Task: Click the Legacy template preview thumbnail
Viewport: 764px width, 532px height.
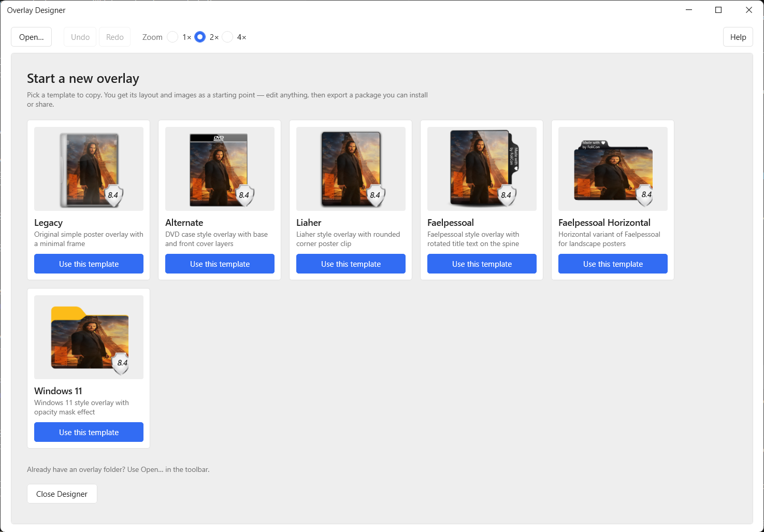Action: pyautogui.click(x=89, y=169)
